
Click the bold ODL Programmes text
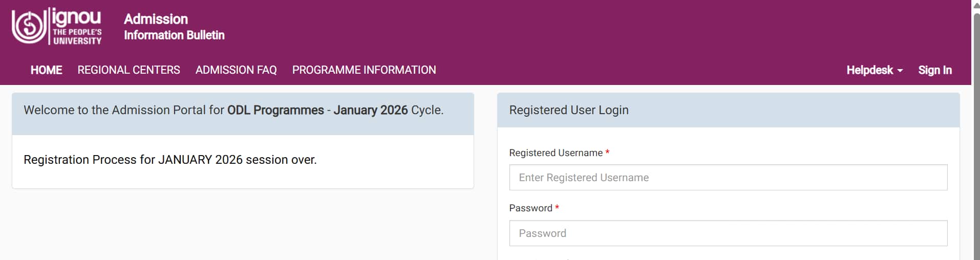pos(275,110)
